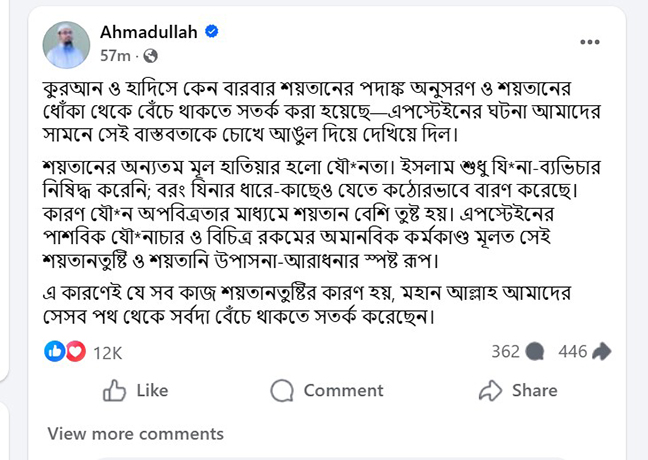Viewport: 648px width, 460px height.
Task: Click the Comment text label
Action: pos(343,390)
